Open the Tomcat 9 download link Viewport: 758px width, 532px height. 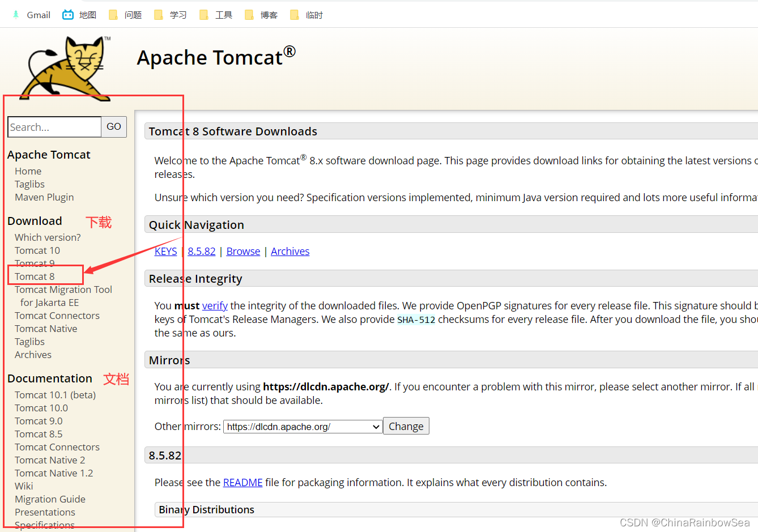coord(35,263)
